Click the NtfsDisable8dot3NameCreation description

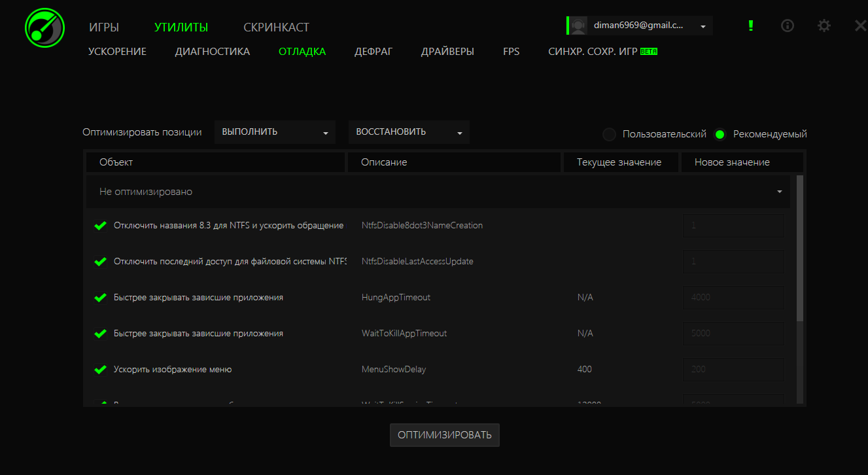click(422, 226)
